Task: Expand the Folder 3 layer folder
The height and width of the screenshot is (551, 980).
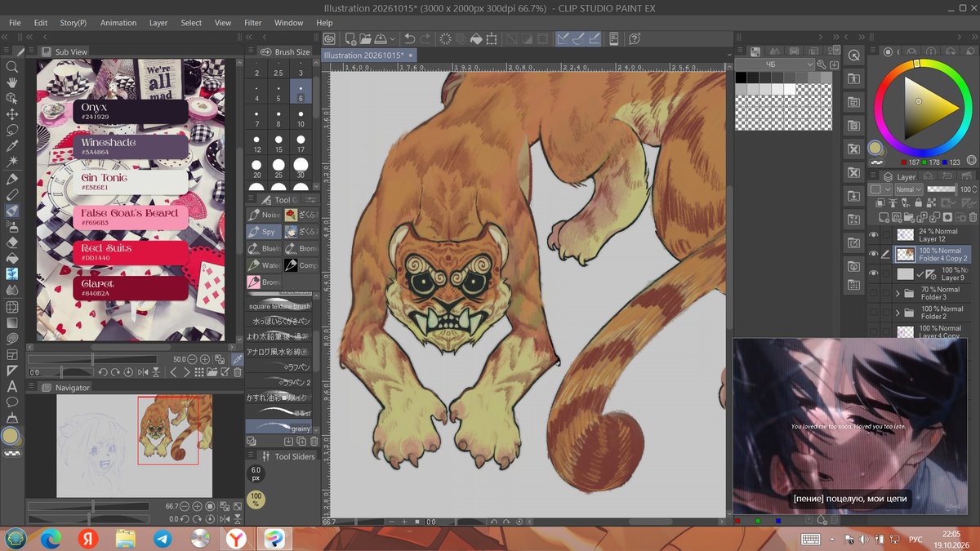Action: (x=898, y=293)
